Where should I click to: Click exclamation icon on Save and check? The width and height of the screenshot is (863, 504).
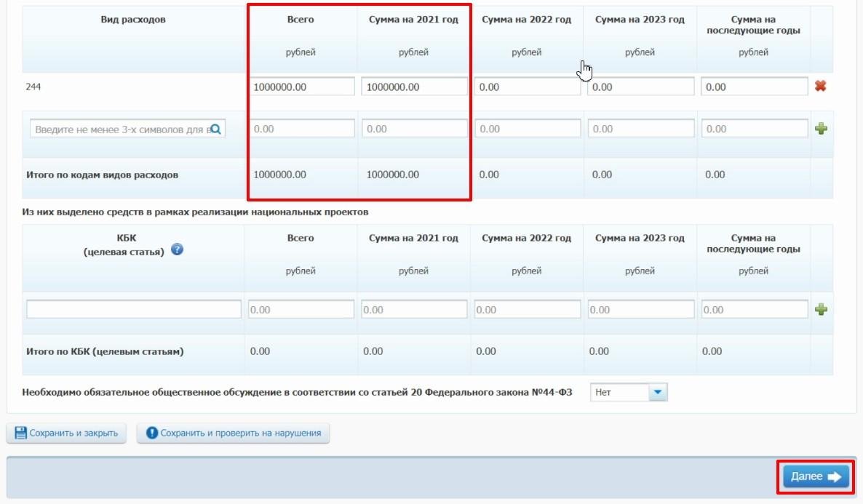152,433
